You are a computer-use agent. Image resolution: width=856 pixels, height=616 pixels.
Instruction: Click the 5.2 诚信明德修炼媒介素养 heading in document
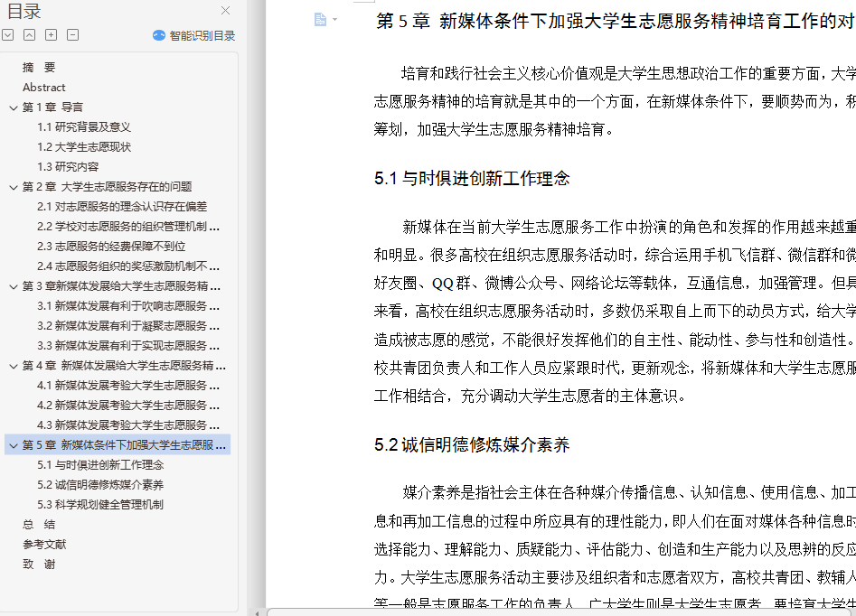coord(472,444)
